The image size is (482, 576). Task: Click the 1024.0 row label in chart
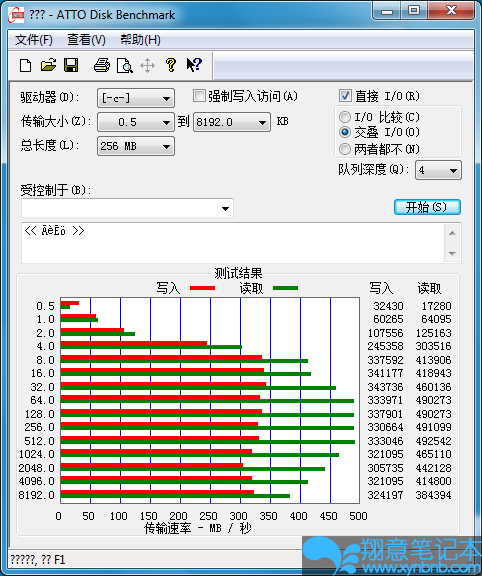tap(37, 454)
